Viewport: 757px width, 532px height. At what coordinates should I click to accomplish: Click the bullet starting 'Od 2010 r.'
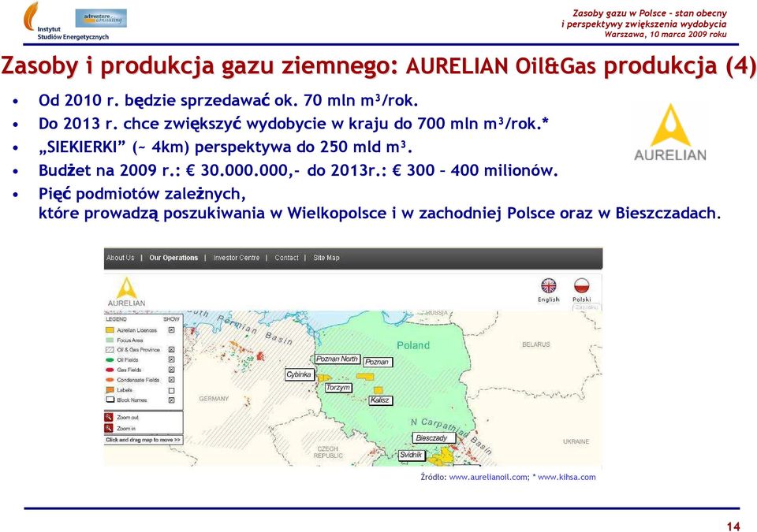click(229, 100)
